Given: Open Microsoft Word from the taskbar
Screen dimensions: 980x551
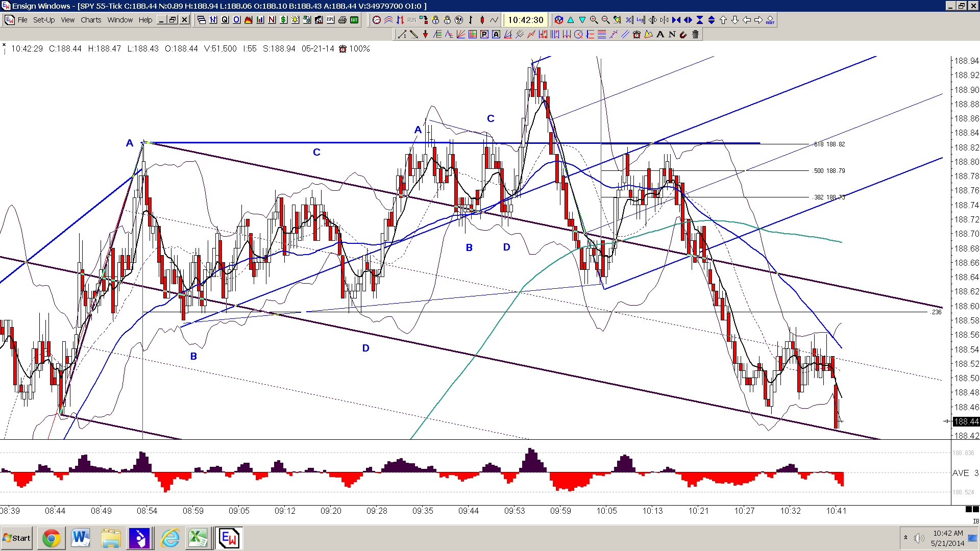Looking at the screenshot, I should tap(81, 538).
